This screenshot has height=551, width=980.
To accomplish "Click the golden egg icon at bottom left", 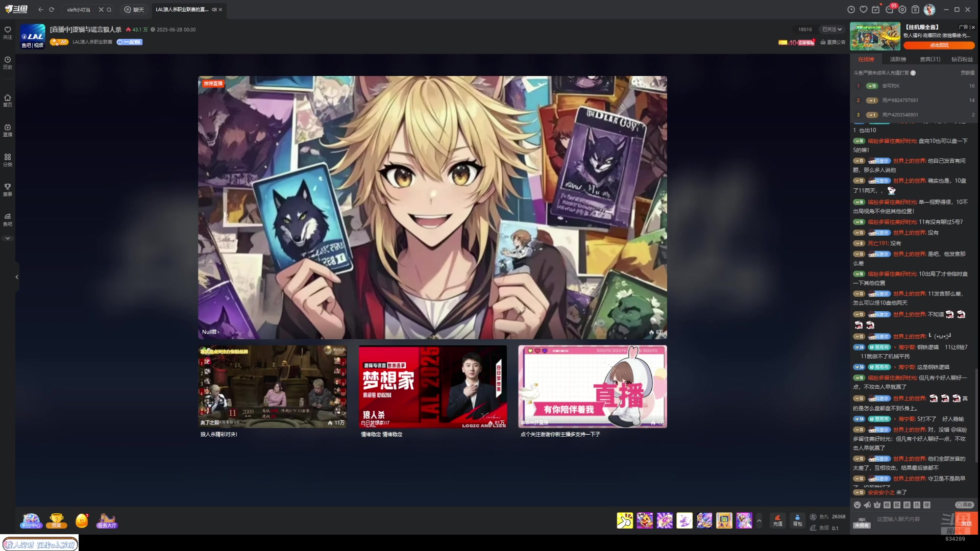I will [82, 520].
